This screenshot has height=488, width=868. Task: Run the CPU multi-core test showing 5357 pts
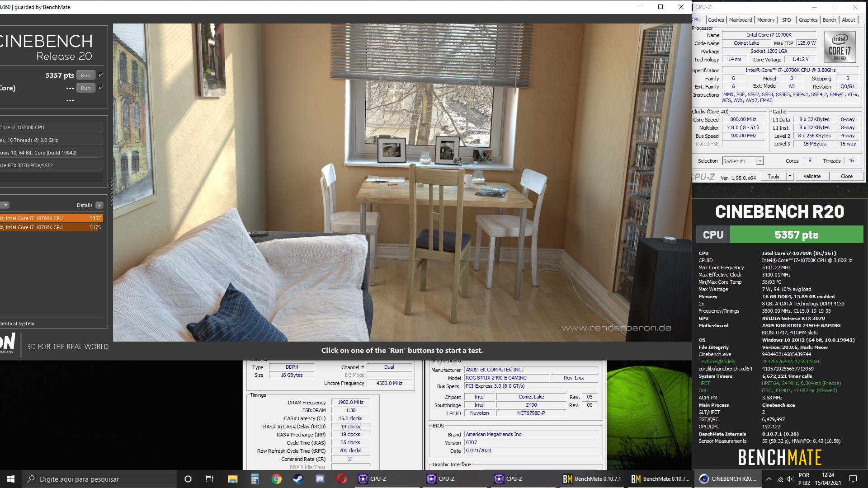[x=85, y=75]
